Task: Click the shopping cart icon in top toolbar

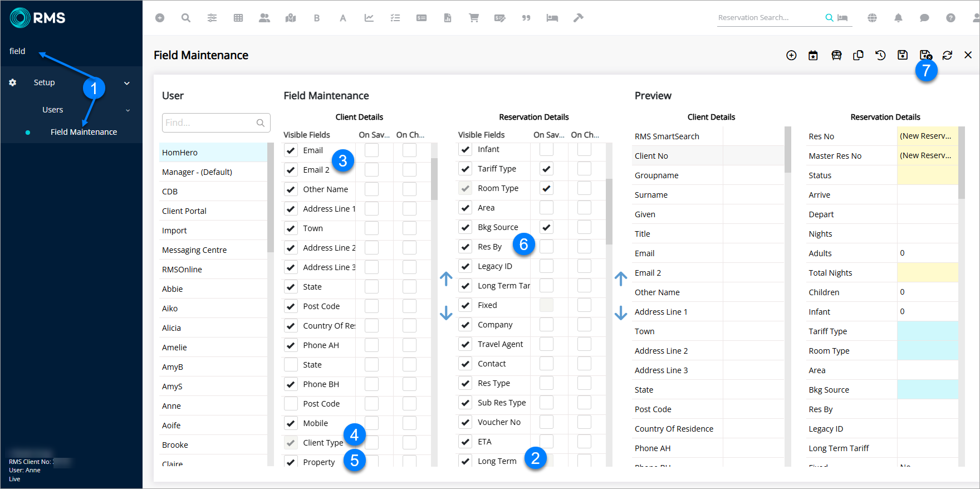Action: pos(474,18)
